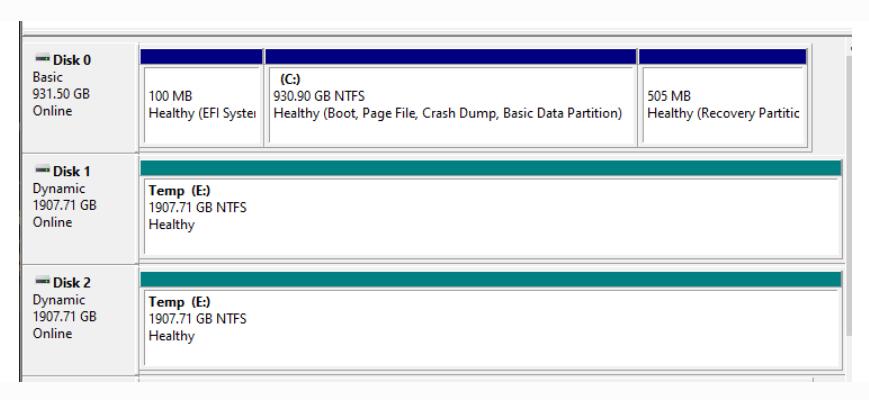Click dark blue bar above Recovery partition
869x400 pixels.
coord(722,57)
